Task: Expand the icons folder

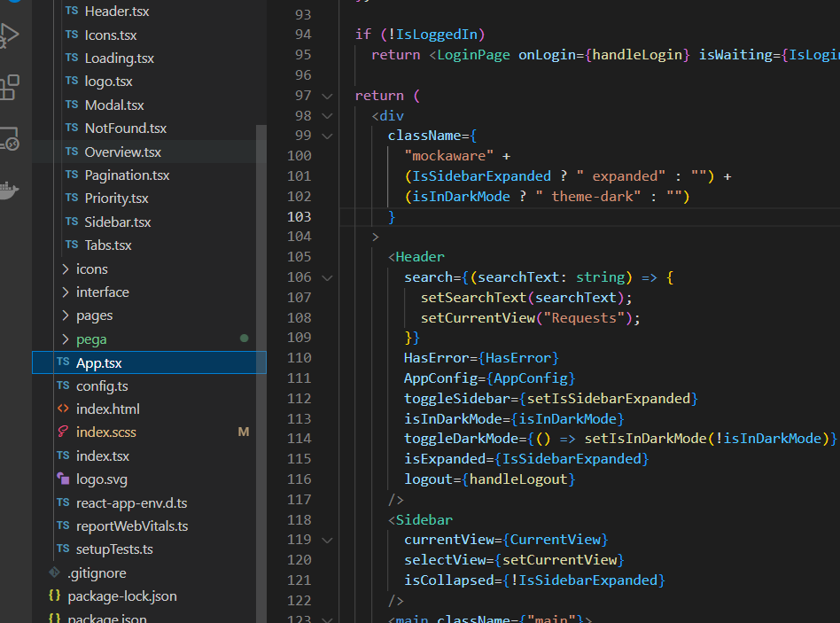Action: (66, 269)
